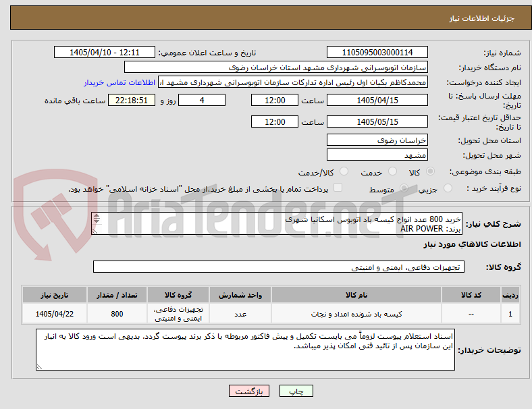
Task: Click the response deadline date field 1405/04/15
Action: [x=377, y=101]
